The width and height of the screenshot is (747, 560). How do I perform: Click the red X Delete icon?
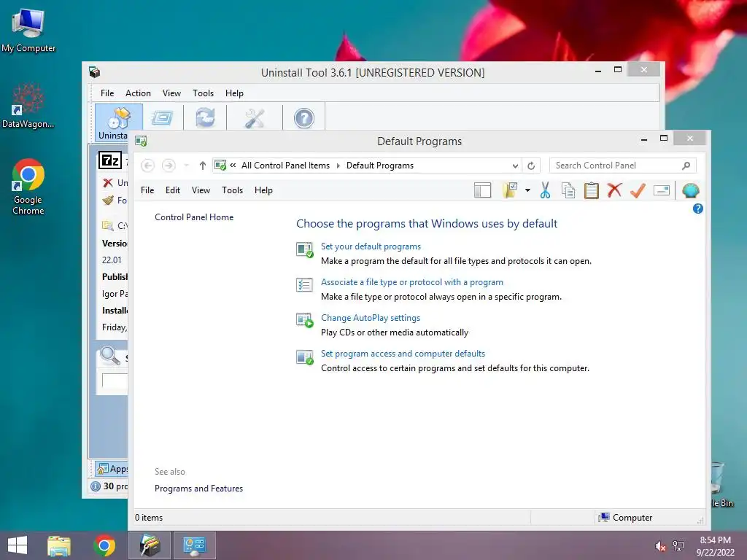point(614,190)
